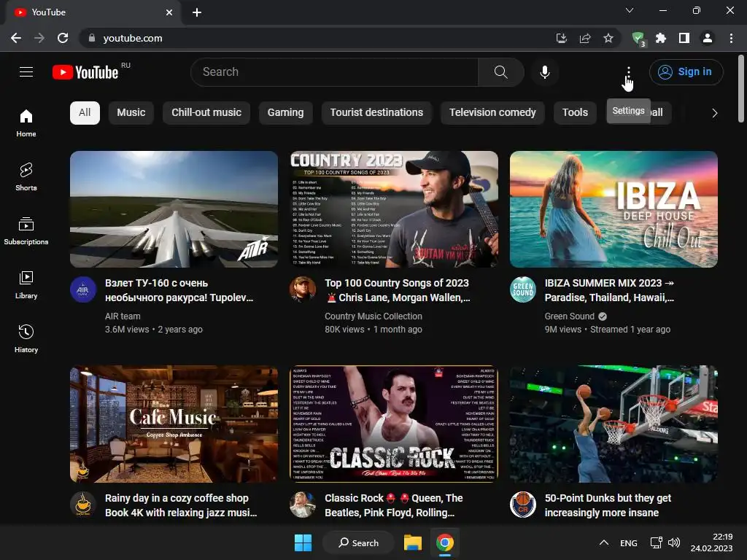Go to Home in the sidebar
This screenshot has height=560, width=747.
pyautogui.click(x=26, y=122)
